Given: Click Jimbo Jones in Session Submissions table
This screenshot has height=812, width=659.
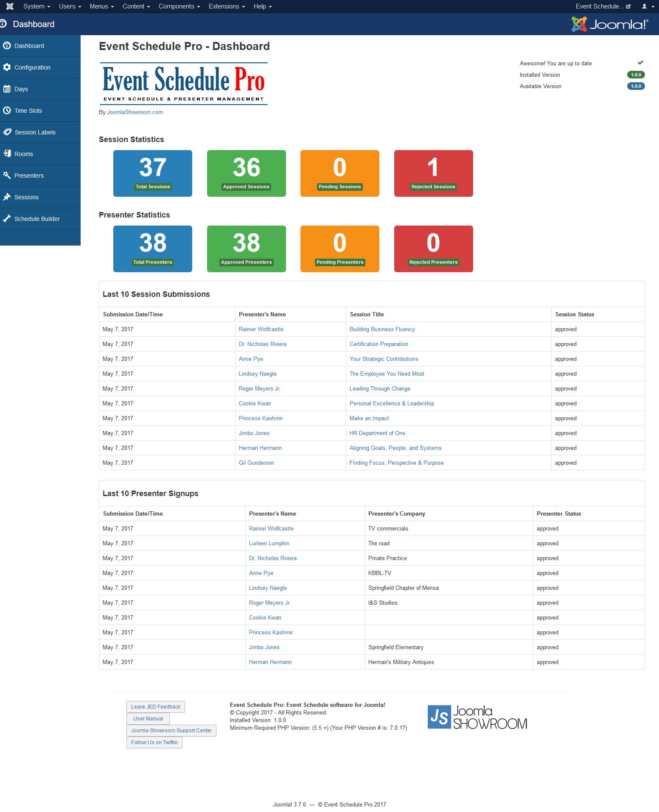Looking at the screenshot, I should pos(254,433).
